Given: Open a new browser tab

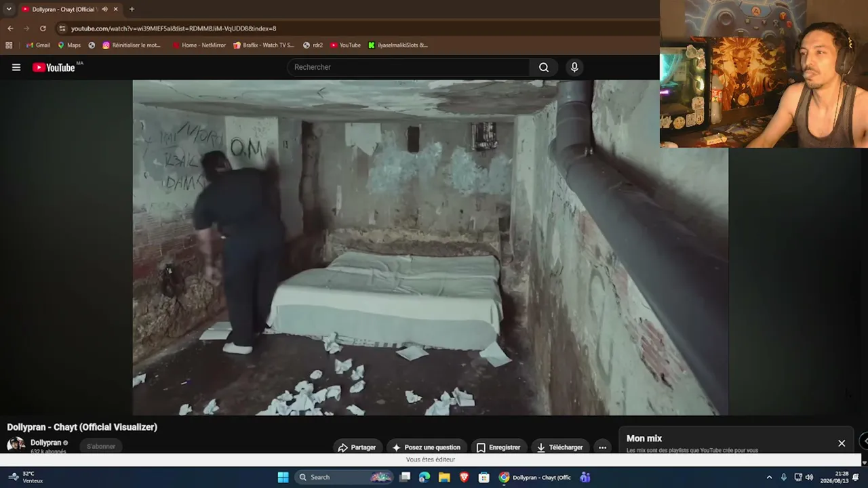Looking at the screenshot, I should [x=132, y=9].
